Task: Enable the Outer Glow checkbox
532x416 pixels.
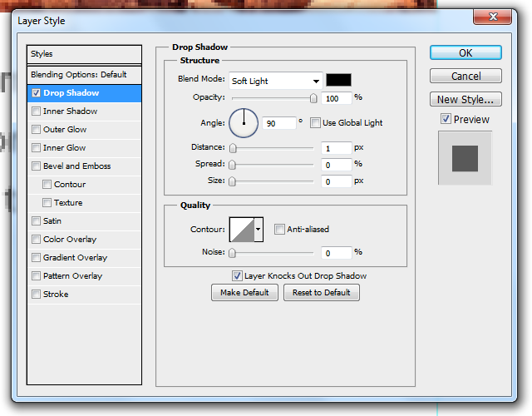Action: pos(36,130)
